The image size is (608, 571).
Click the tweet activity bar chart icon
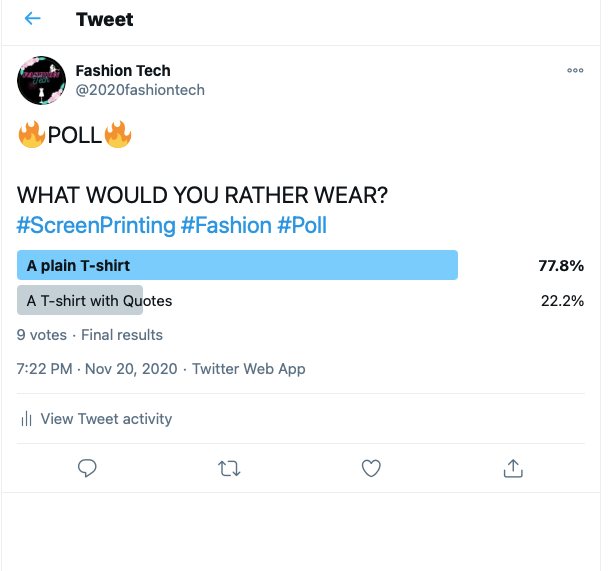(27, 419)
